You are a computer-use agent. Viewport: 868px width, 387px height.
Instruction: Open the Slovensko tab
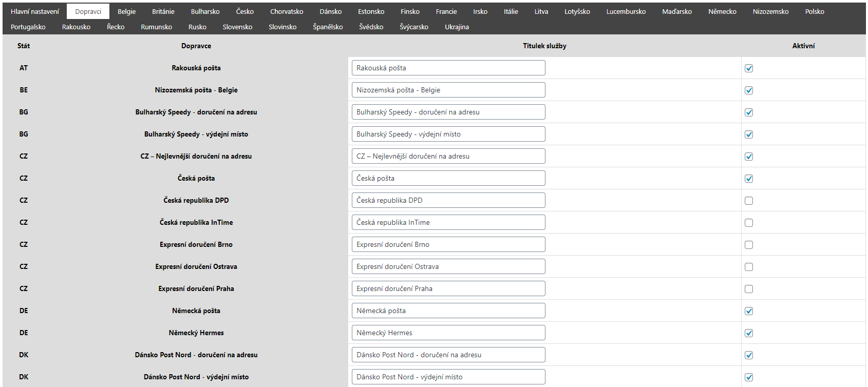pos(238,27)
